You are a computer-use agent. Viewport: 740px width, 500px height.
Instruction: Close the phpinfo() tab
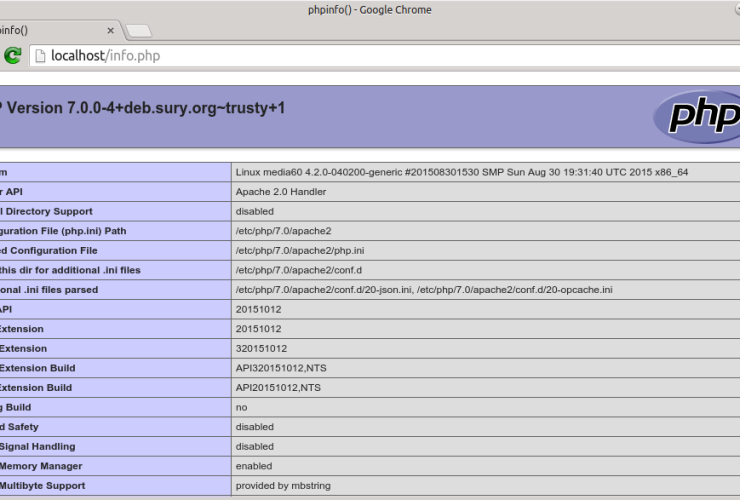click(x=110, y=30)
